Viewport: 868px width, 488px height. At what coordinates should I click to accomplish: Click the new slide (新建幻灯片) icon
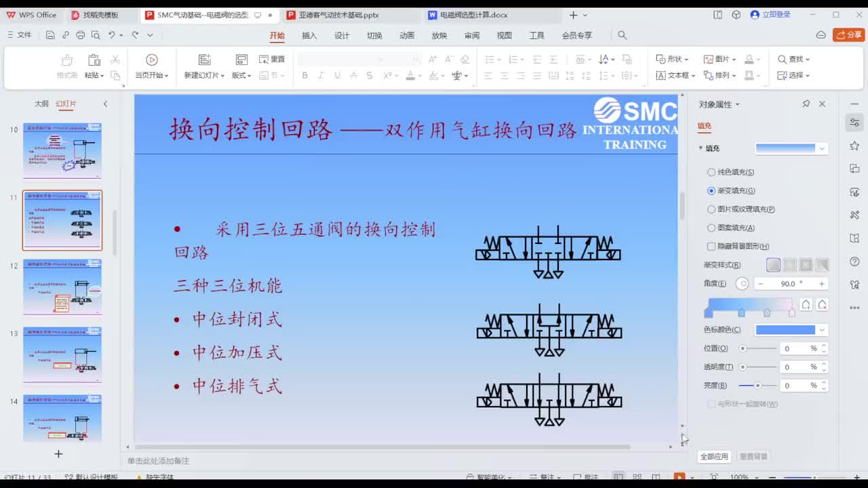[204, 60]
